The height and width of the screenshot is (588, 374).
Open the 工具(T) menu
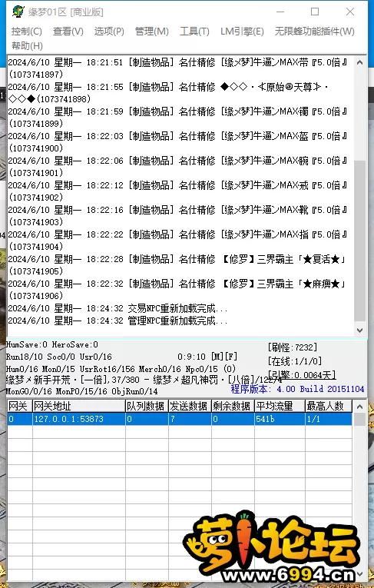(x=194, y=32)
